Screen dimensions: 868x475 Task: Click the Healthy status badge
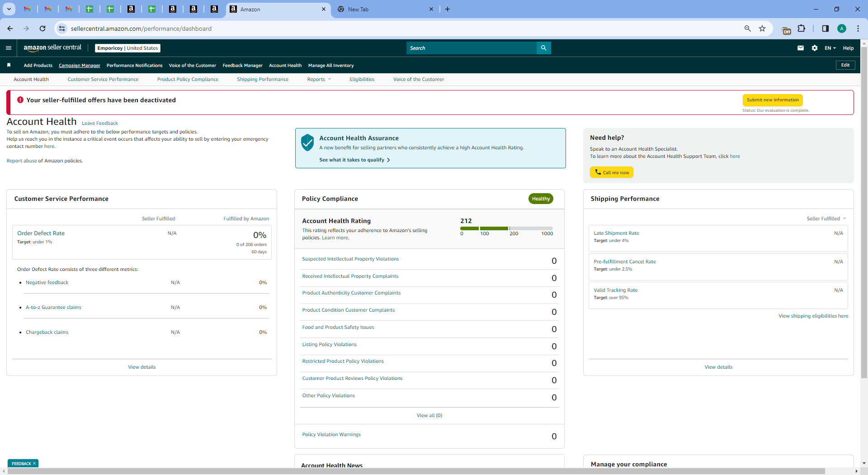pyautogui.click(x=541, y=199)
